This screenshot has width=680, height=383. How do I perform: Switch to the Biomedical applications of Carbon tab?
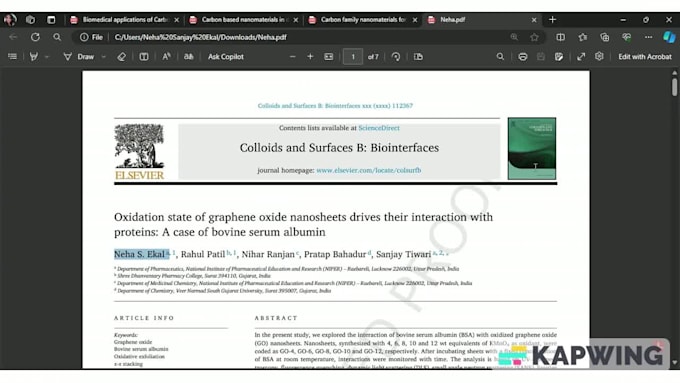click(x=124, y=20)
